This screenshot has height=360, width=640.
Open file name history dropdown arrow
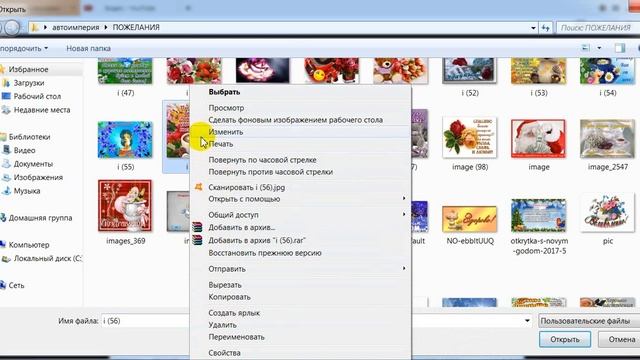[x=527, y=321]
